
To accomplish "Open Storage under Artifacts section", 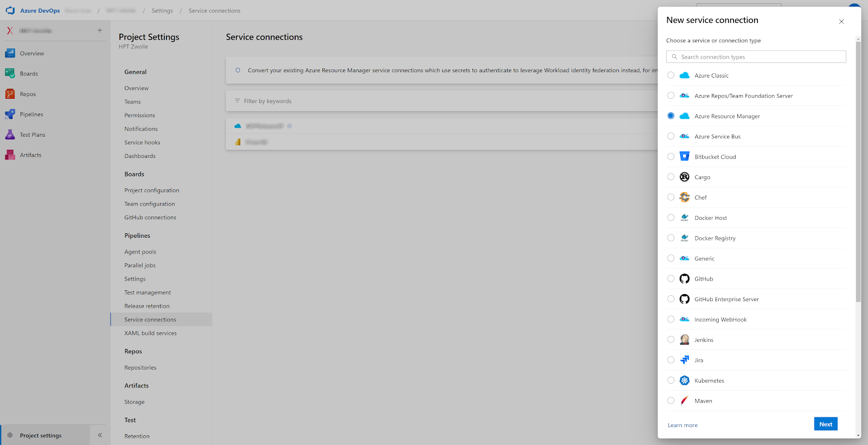I will [x=135, y=402].
